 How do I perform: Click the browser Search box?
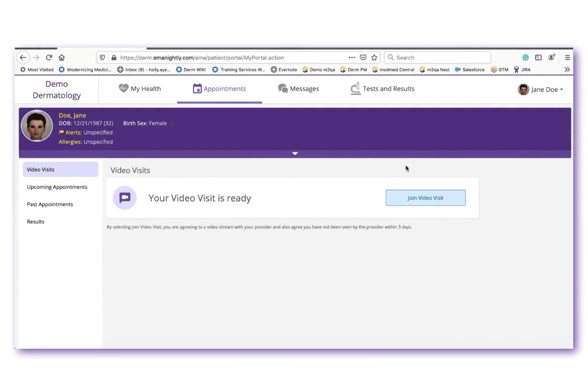coord(437,58)
